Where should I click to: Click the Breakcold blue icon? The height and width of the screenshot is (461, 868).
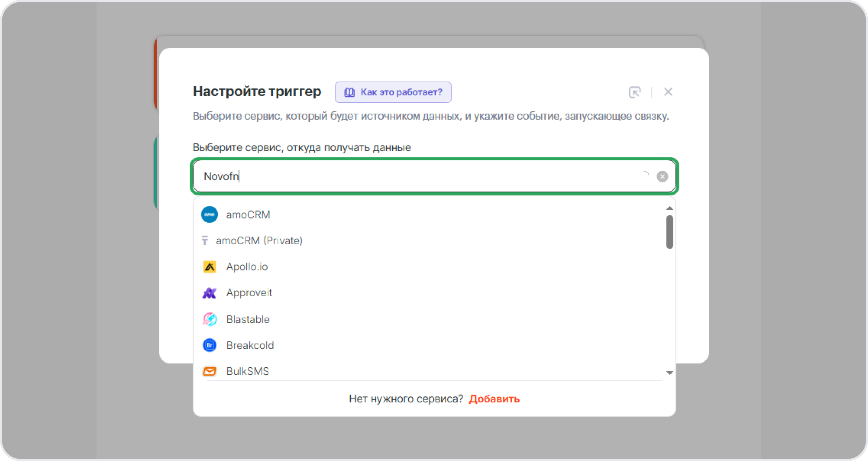[209, 345]
